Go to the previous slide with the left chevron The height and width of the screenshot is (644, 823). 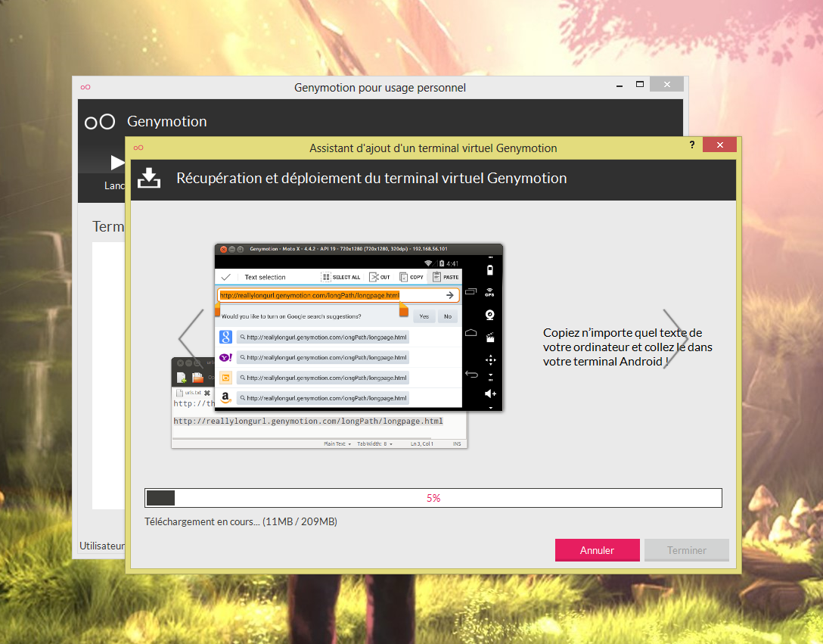tap(191, 338)
